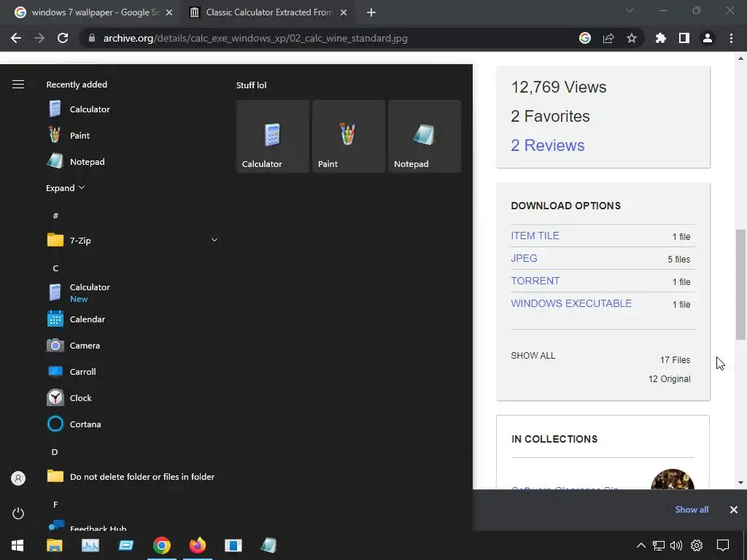The height and width of the screenshot is (560, 747).
Task: Click the Windows Start button
Action: pos(18,545)
